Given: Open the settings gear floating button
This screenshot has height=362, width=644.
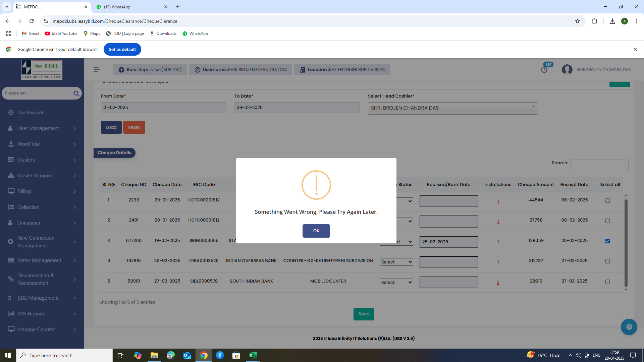Looking at the screenshot, I should click(629, 326).
